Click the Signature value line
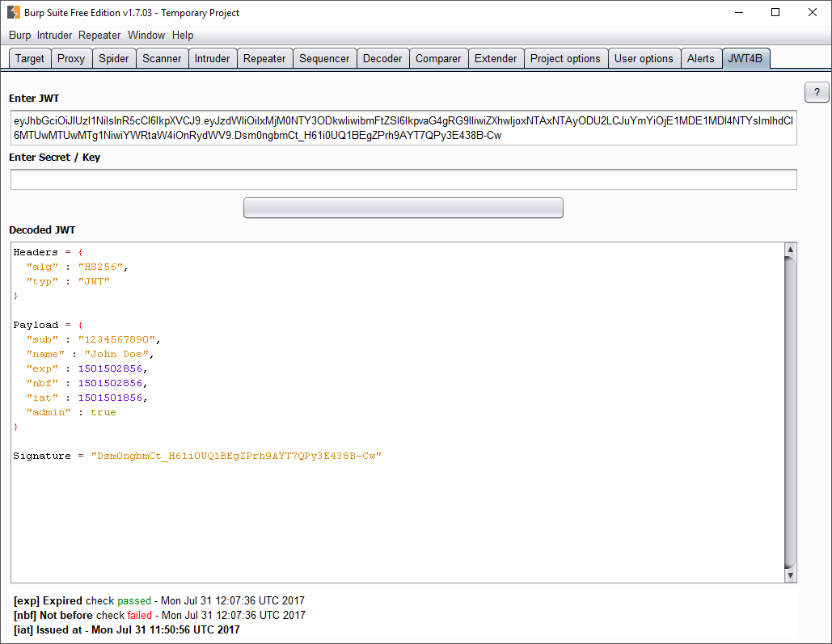 tap(197, 457)
